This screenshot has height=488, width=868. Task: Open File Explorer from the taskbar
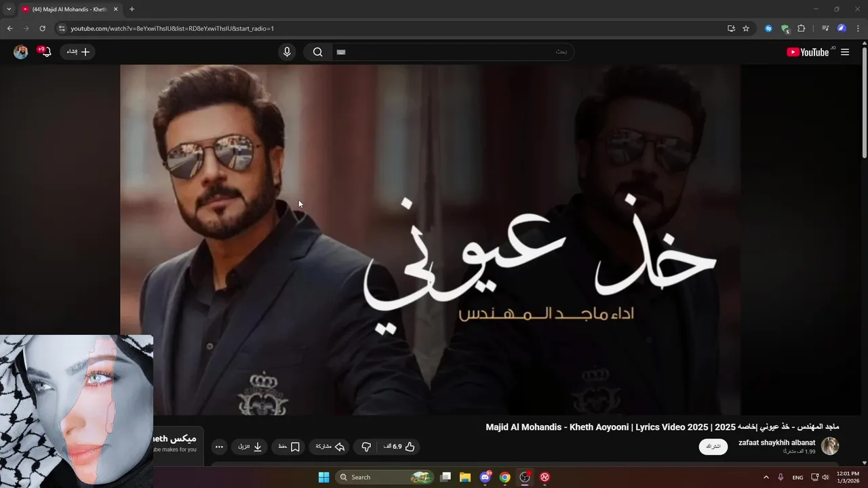465,477
